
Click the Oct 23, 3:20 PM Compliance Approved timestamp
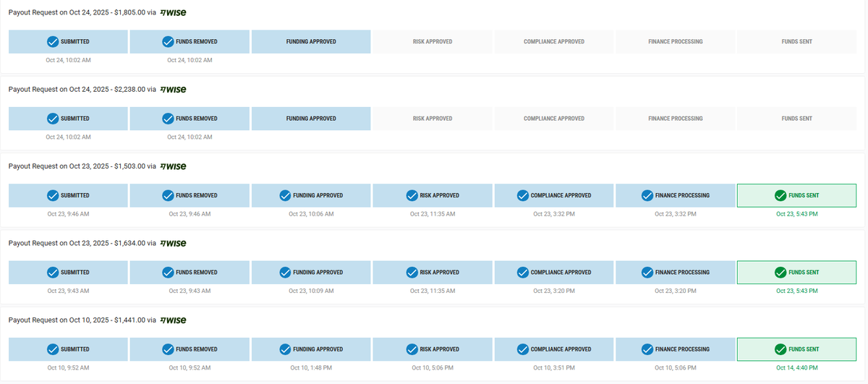coord(554,291)
